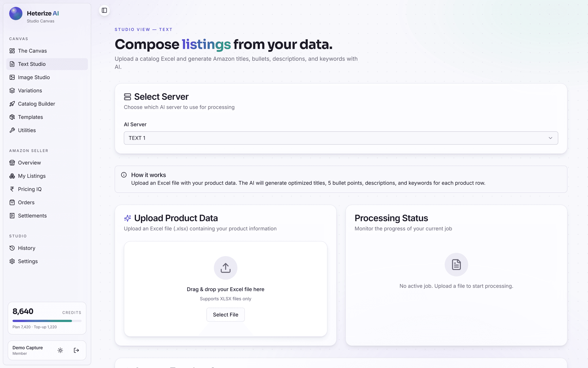
Task: View the Orders page
Action: [47, 202]
